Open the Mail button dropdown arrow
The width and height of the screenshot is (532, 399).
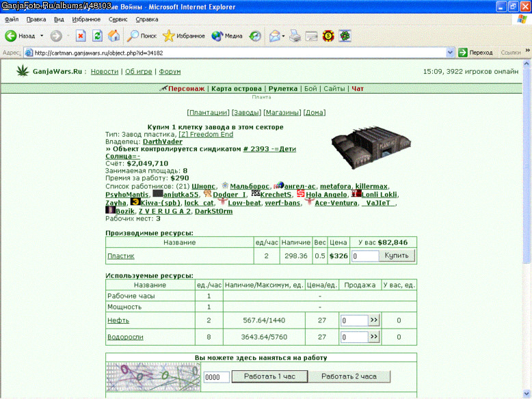pos(283,36)
